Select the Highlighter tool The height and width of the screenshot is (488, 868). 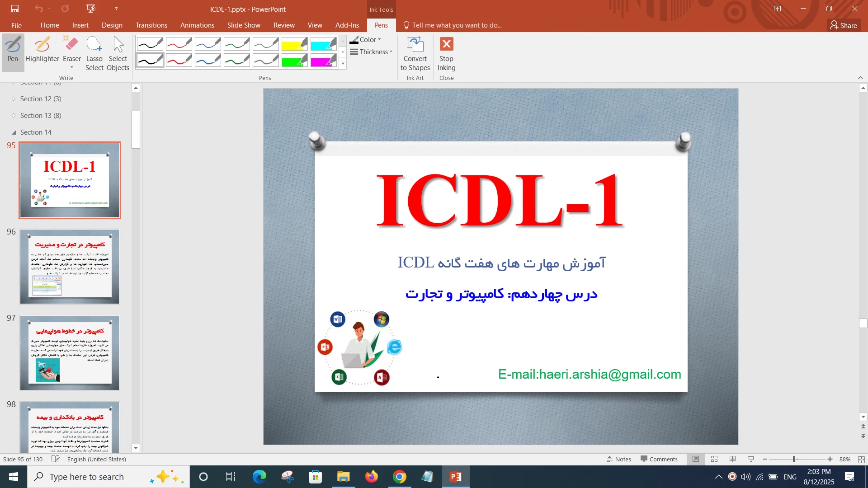click(42, 50)
